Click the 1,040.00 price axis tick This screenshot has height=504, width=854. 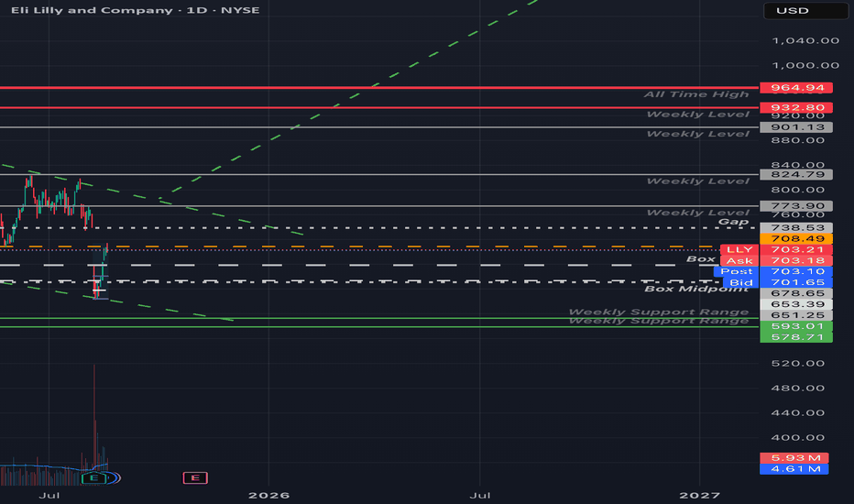tap(805, 41)
